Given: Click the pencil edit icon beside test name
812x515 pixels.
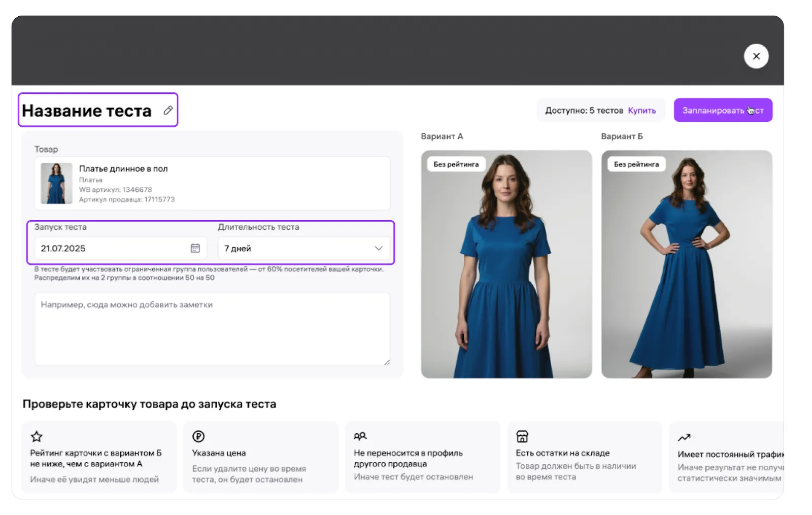Looking at the screenshot, I should (x=168, y=110).
